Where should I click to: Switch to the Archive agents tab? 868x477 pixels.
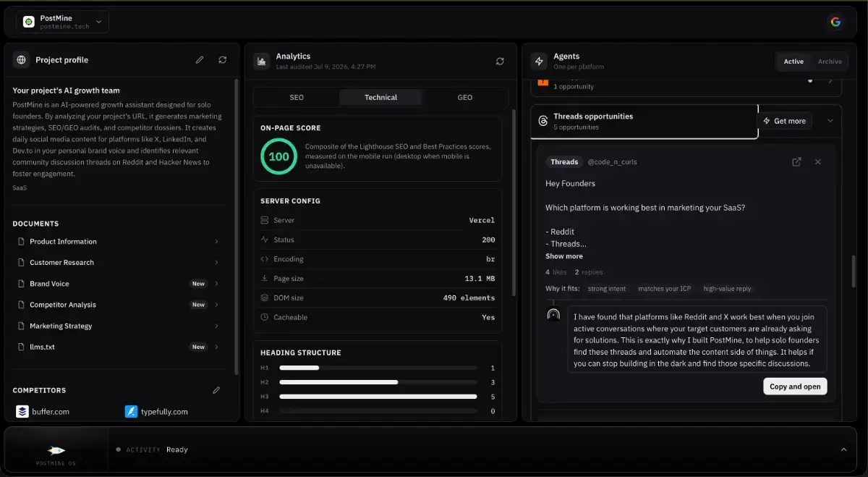pos(830,62)
